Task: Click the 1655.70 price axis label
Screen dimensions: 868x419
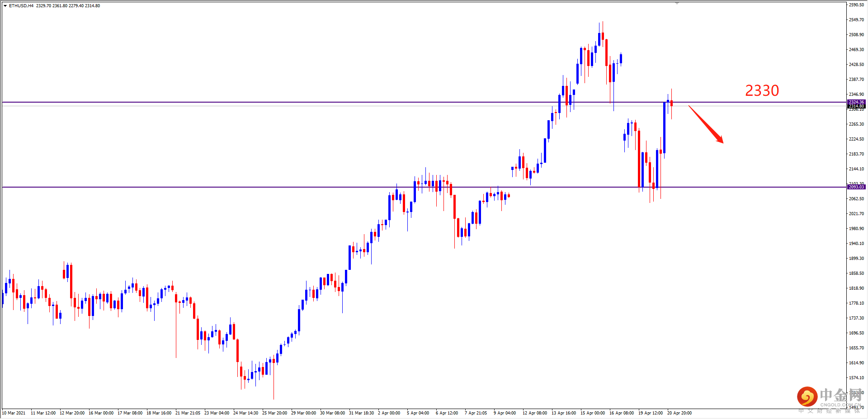Action: tap(856, 348)
